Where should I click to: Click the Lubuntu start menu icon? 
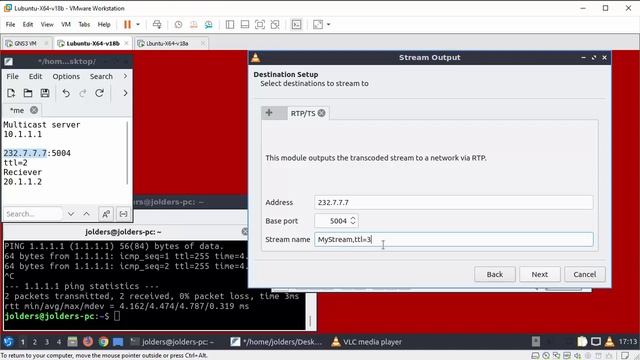click(x=8, y=342)
